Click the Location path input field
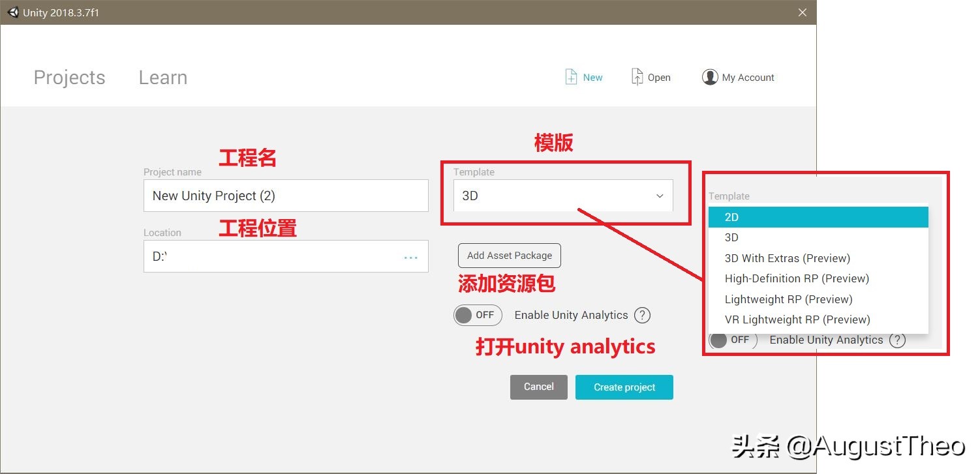The image size is (980, 474). [286, 256]
